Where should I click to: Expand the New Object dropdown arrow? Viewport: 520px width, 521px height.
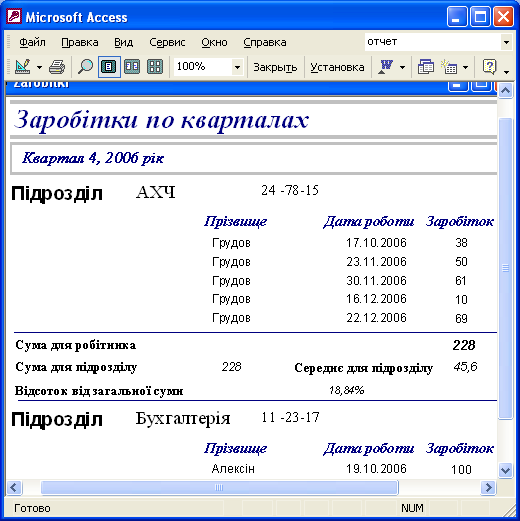pos(465,67)
